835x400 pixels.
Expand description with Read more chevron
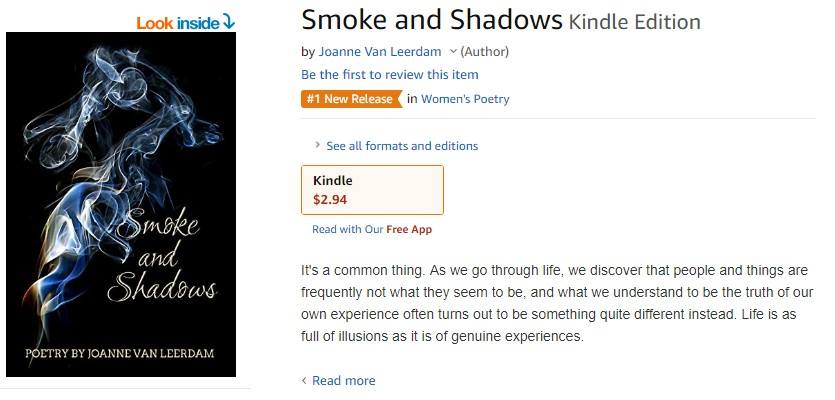coord(305,381)
